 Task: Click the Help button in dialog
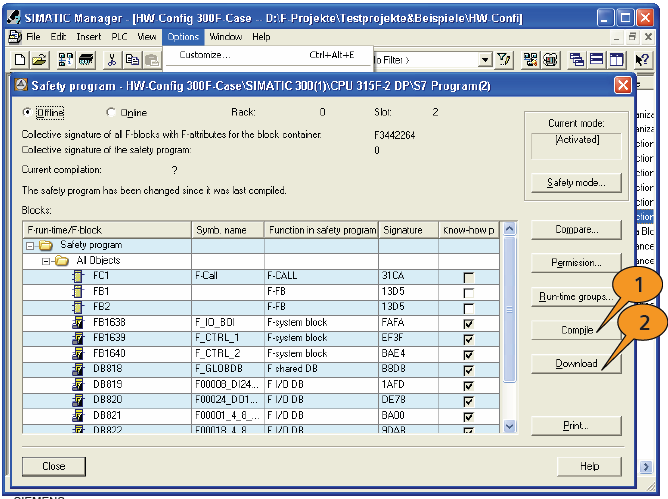pyautogui.click(x=589, y=467)
